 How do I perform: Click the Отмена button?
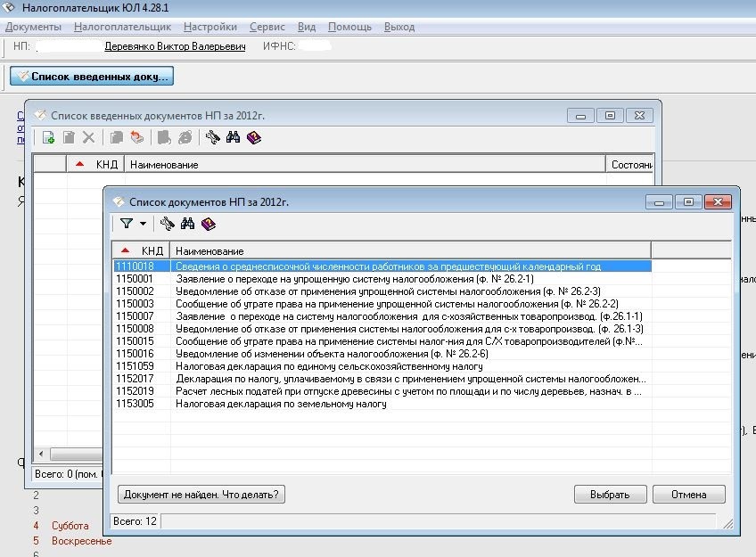point(688,495)
